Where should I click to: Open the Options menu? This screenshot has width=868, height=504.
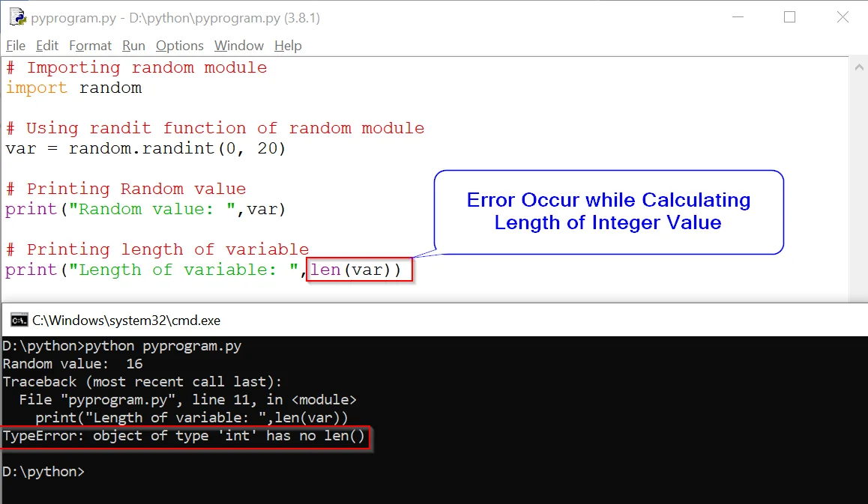(x=179, y=45)
